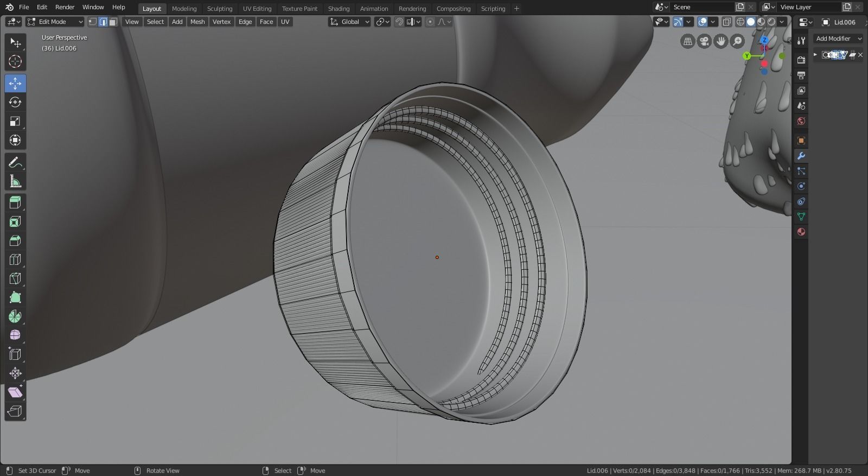Select the Shrink/Fatten tool
The image size is (868, 476).
(15, 373)
